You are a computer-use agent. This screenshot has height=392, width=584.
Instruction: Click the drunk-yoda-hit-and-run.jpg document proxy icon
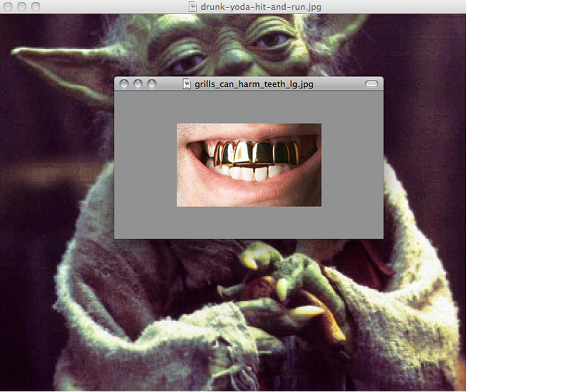pyautogui.click(x=192, y=7)
